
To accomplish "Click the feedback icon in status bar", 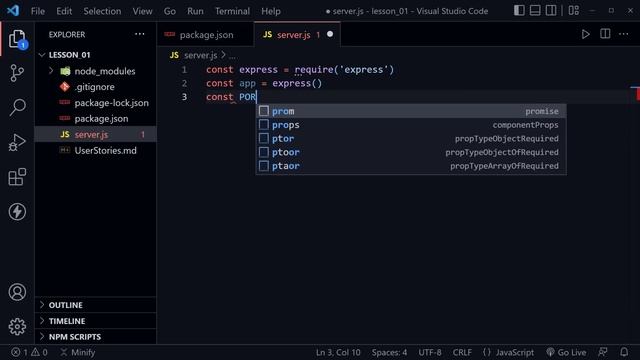I will pyautogui.click(x=603, y=352).
